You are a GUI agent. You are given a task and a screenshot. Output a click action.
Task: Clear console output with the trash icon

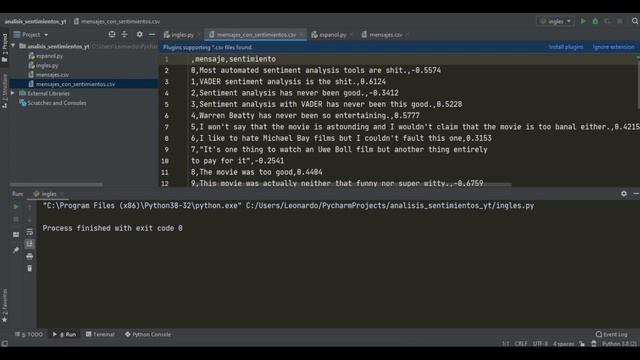coord(29,268)
